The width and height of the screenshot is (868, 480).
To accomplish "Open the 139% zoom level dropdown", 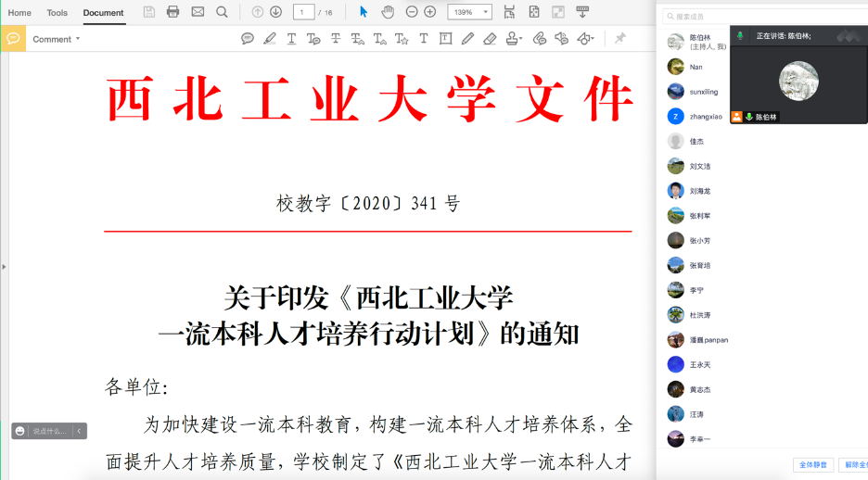I will [x=470, y=12].
